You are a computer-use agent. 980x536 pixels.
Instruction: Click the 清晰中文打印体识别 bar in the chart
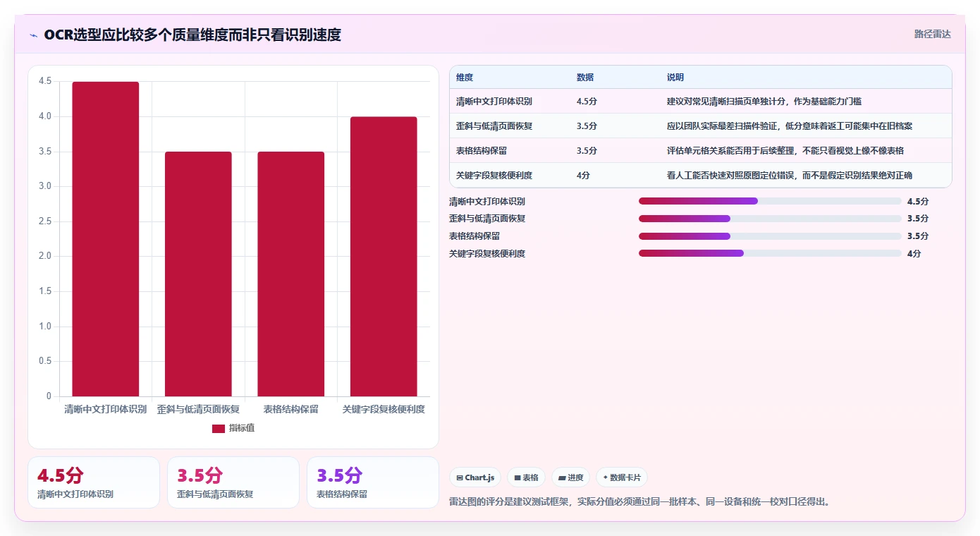pyautogui.click(x=106, y=239)
